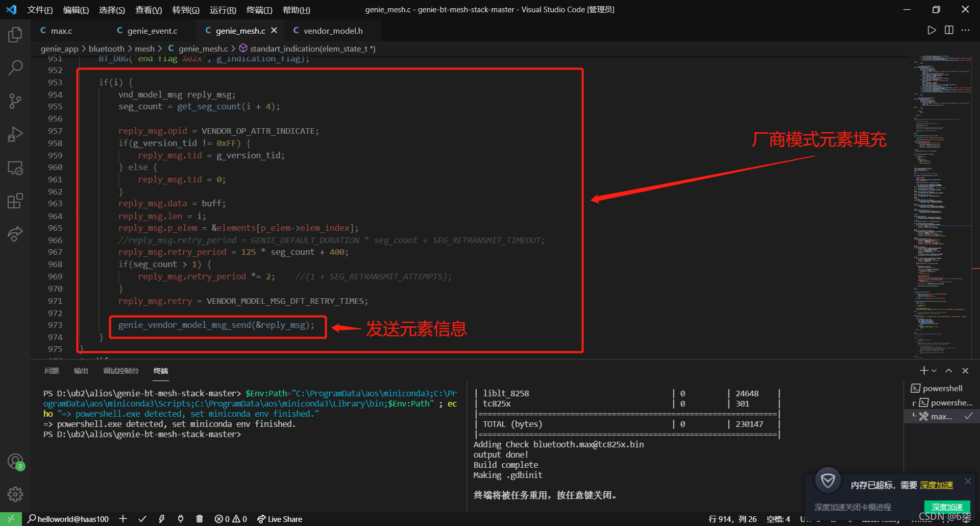Open the Search view in activity bar
The height and width of the screenshot is (526, 980).
15,68
